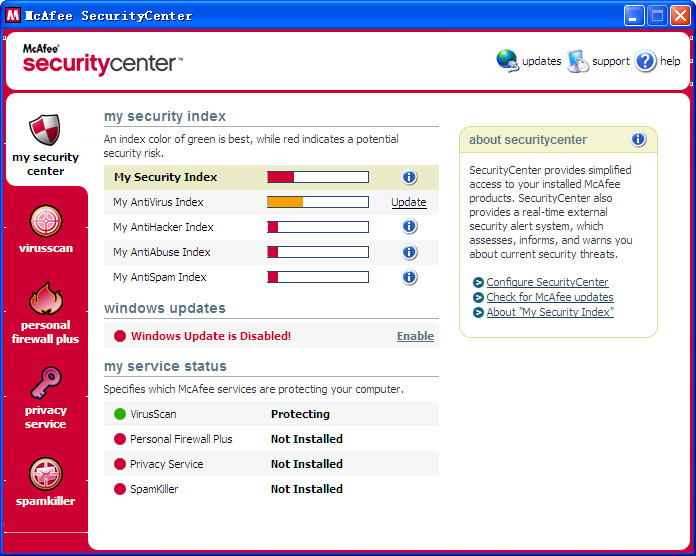Screen dimensions: 696x556
Task: Click info icon for My Security Index
Action: 409,177
